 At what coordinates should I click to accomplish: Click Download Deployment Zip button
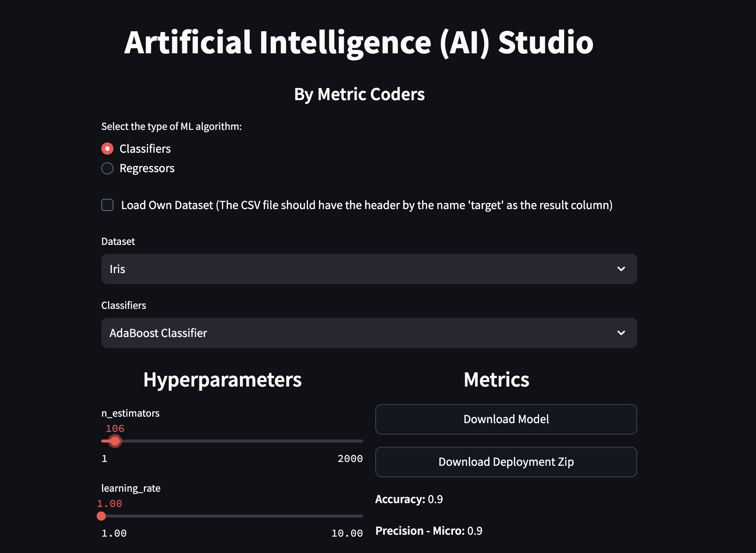[506, 462]
